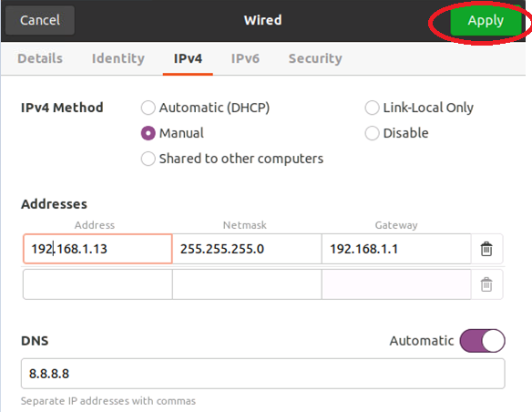Viewport: 532px width, 412px height.
Task: Cancel the wired settings dialog
Action: 40,20
